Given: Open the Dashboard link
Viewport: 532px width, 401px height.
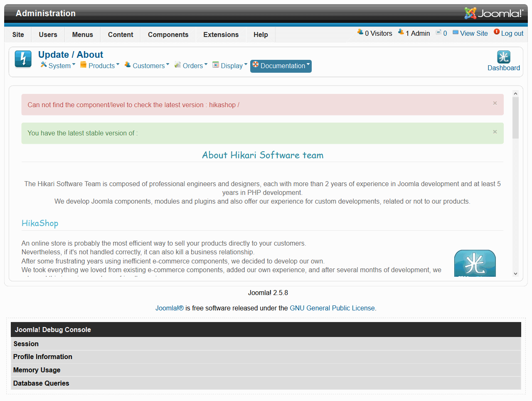Looking at the screenshot, I should 504,68.
